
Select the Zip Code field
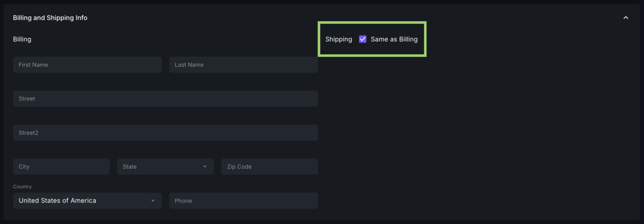coord(269,167)
